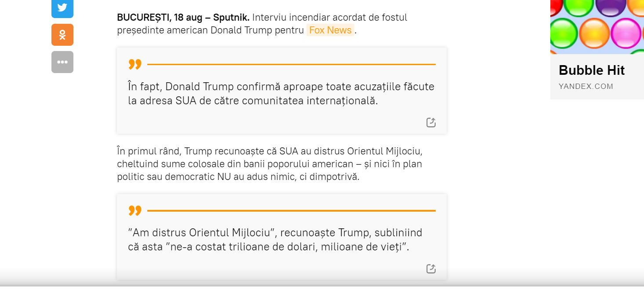Click the orange quotation mark of second quote
This screenshot has height=297, width=644.
135,211
